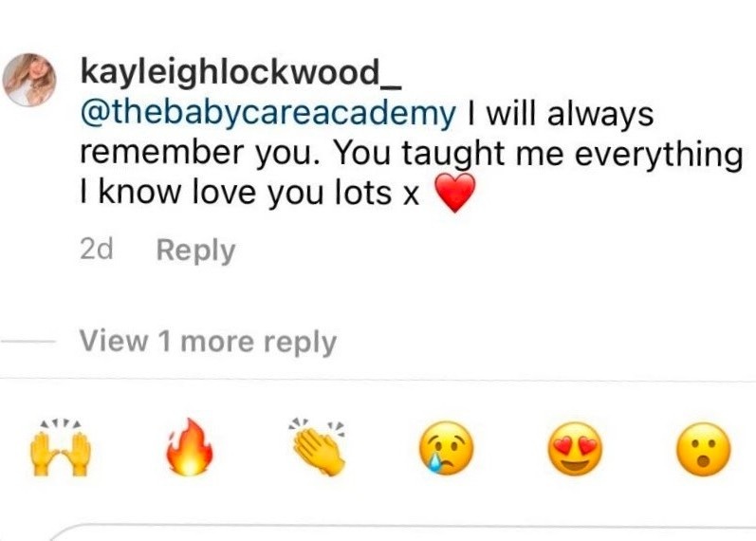This screenshot has width=756, height=541.
Task: Focus the comment input box at bottom
Action: point(402,532)
